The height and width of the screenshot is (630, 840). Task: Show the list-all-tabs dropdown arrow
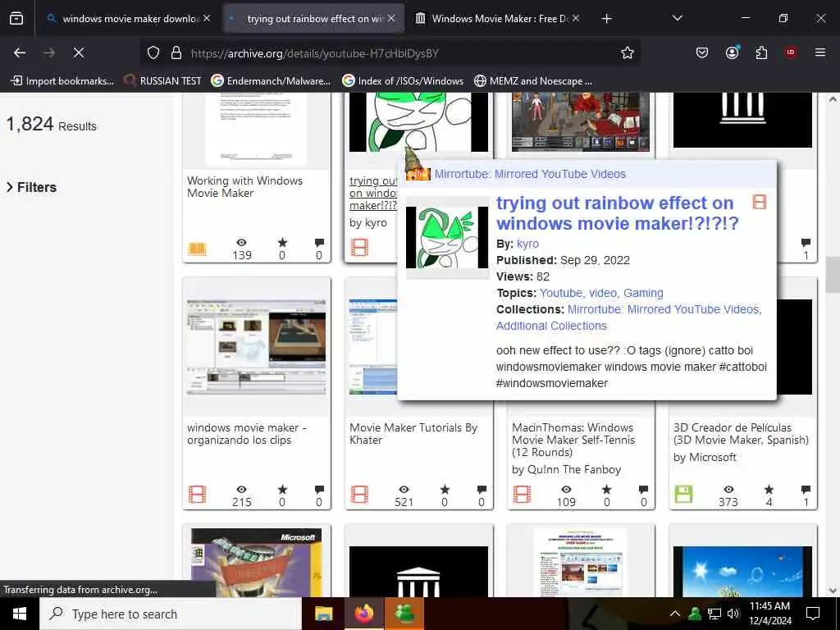pos(677,18)
